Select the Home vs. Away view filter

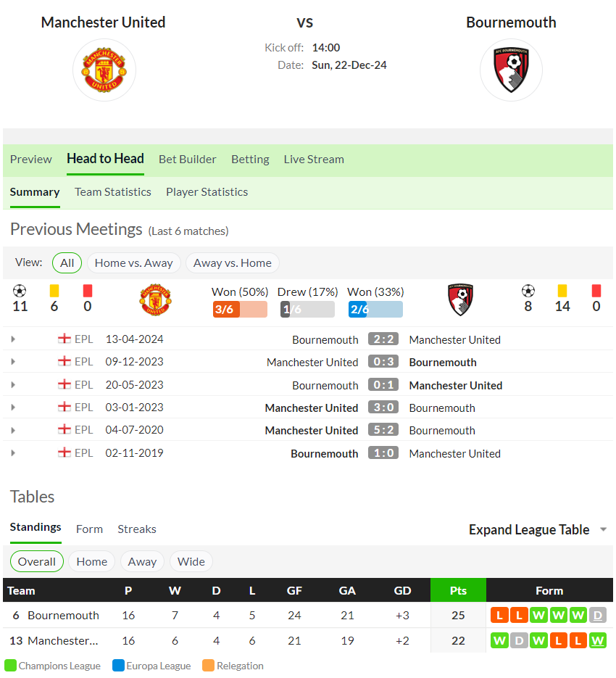coord(133,263)
